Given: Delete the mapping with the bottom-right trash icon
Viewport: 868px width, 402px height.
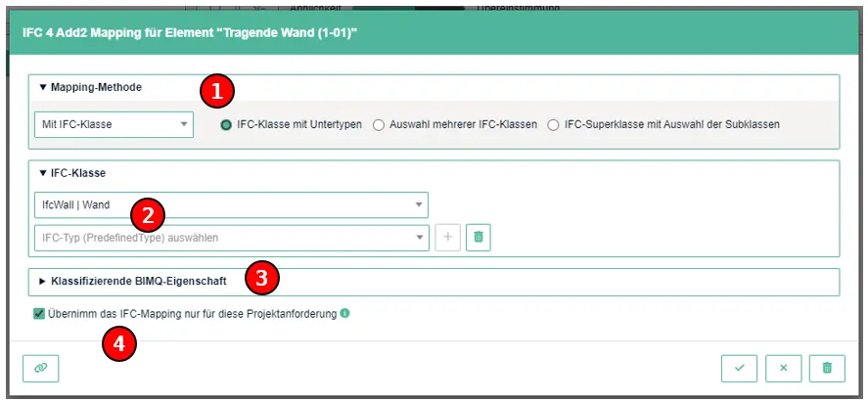Looking at the screenshot, I should coord(827,368).
